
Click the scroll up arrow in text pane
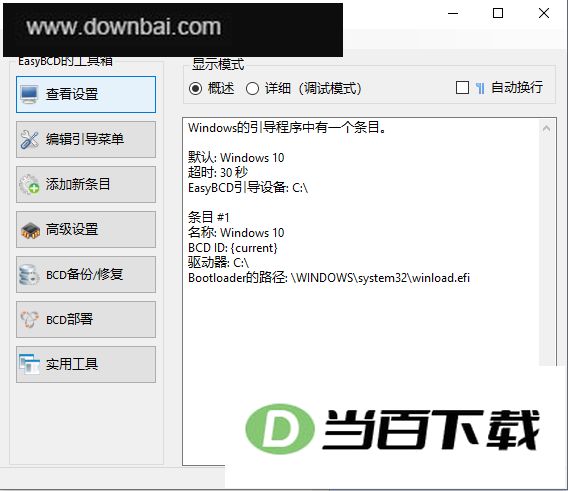pos(546,129)
